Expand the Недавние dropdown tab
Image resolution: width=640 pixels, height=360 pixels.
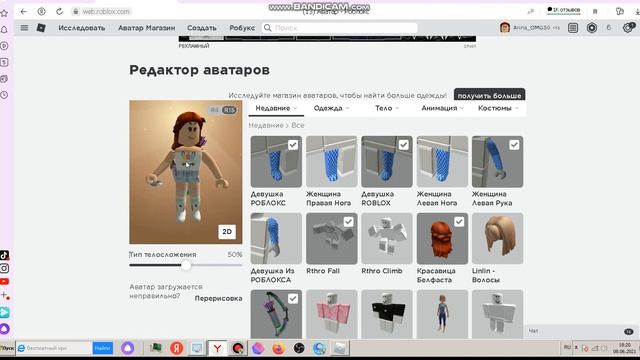(x=276, y=108)
